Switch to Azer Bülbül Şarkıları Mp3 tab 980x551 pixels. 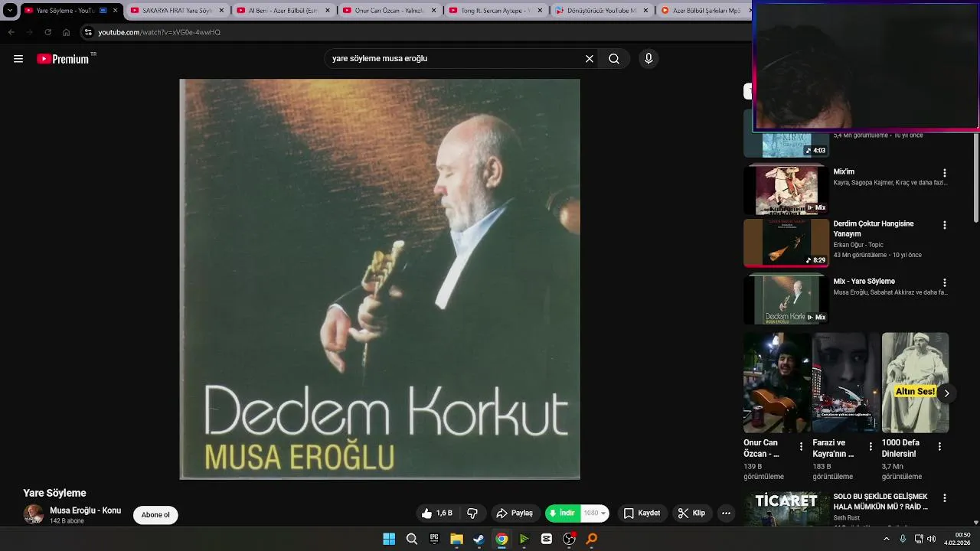(703, 11)
